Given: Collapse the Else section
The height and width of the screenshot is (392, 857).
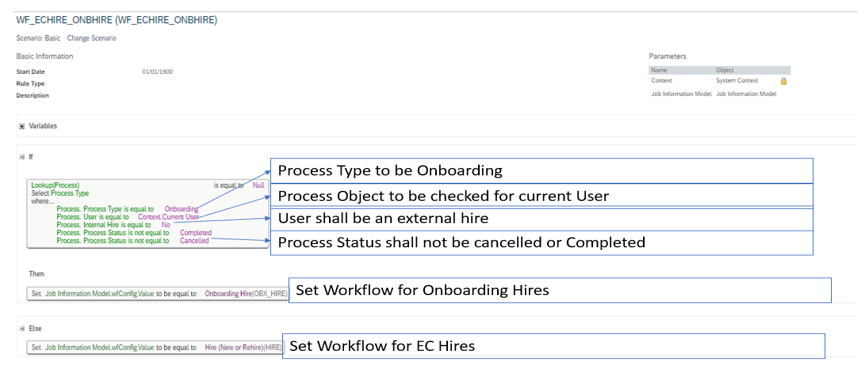Looking at the screenshot, I should (22, 329).
